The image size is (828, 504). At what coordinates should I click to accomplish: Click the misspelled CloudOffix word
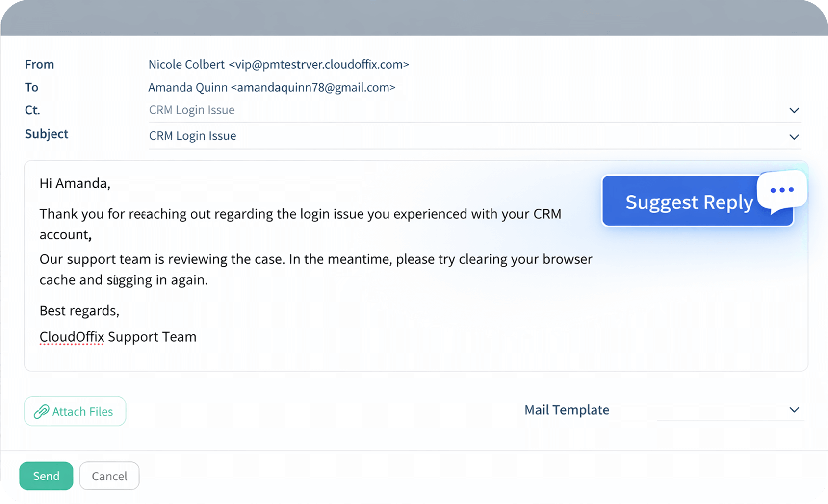click(71, 337)
